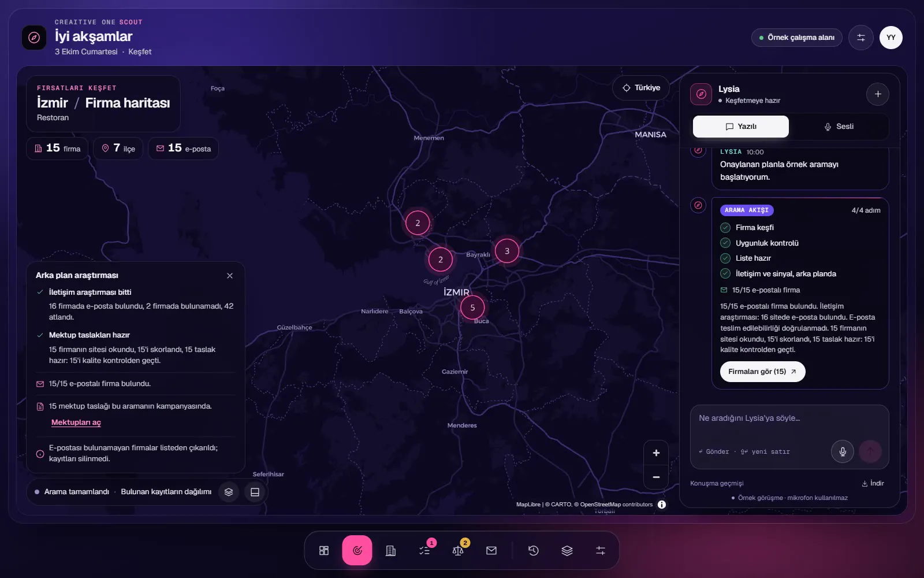Open the YY user avatar

[891, 38]
